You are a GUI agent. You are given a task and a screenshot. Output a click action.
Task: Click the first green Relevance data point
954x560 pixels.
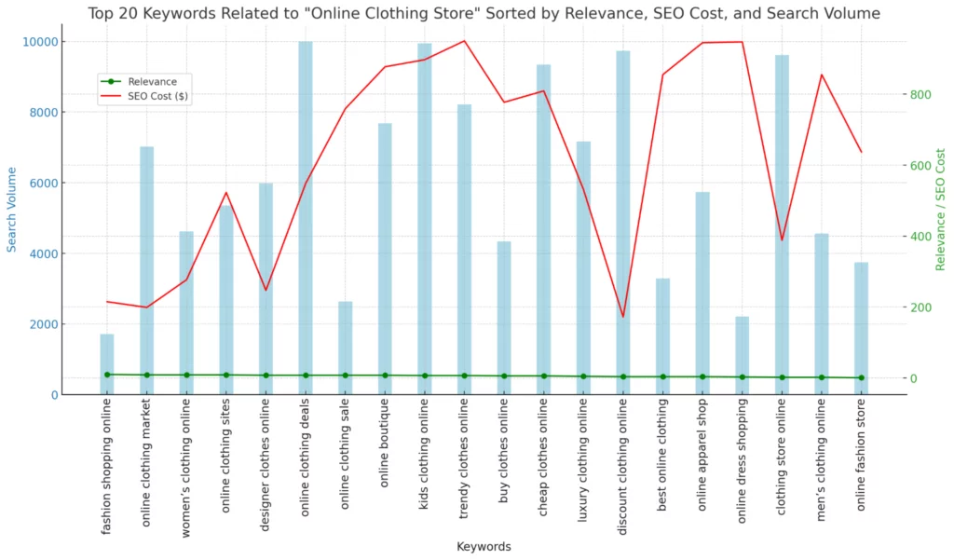point(107,375)
